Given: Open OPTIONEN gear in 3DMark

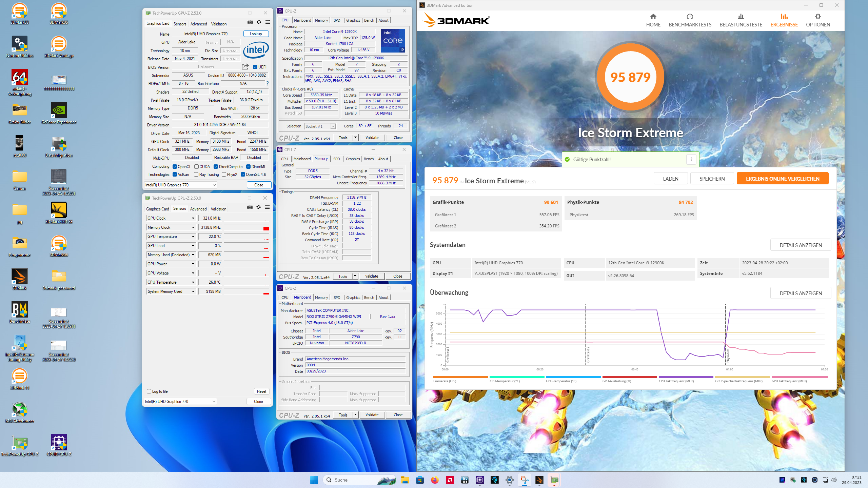Looking at the screenshot, I should point(818,20).
